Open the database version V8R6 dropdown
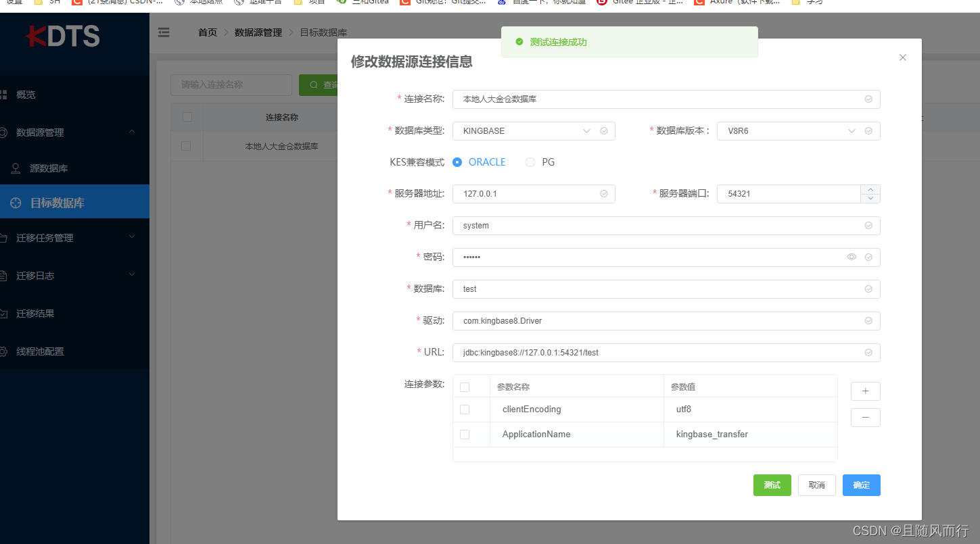 798,130
